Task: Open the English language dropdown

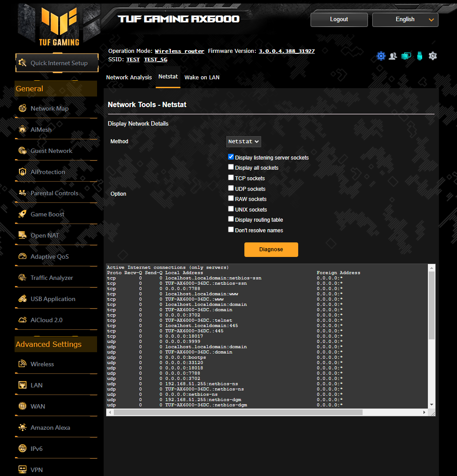Action: pyautogui.click(x=405, y=19)
